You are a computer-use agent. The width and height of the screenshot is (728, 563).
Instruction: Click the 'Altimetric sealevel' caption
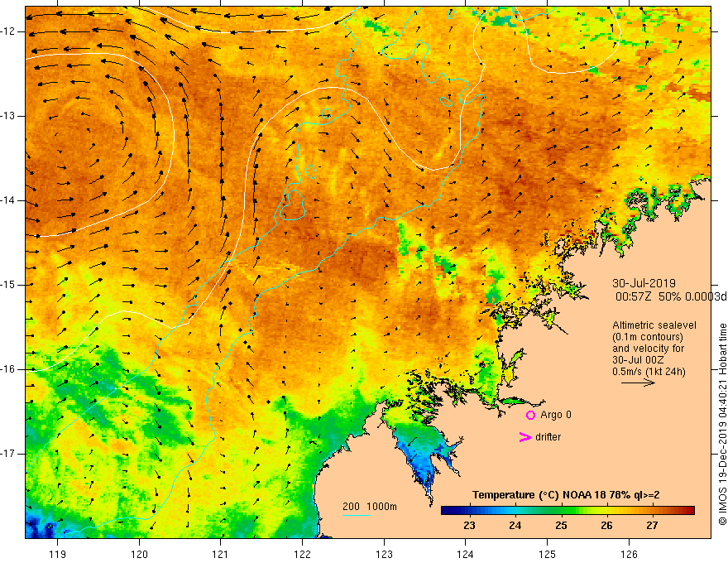[x=654, y=325]
